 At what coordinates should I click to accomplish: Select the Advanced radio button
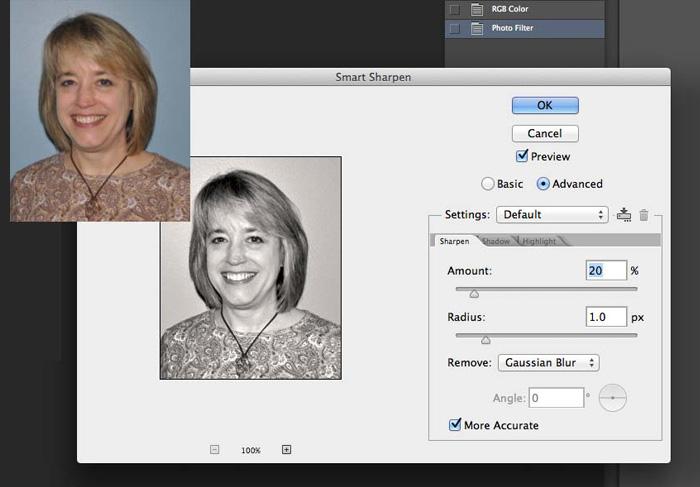click(544, 184)
